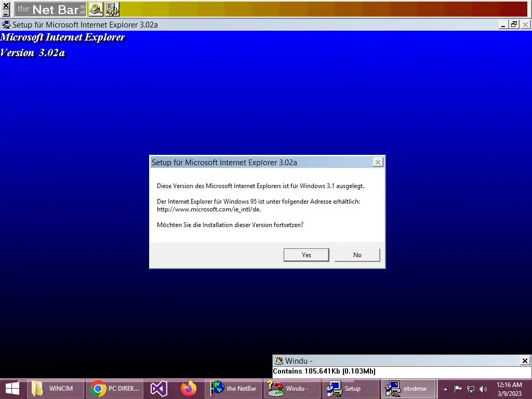Click the Contains 105.641Kb text in Windu

pos(324,371)
